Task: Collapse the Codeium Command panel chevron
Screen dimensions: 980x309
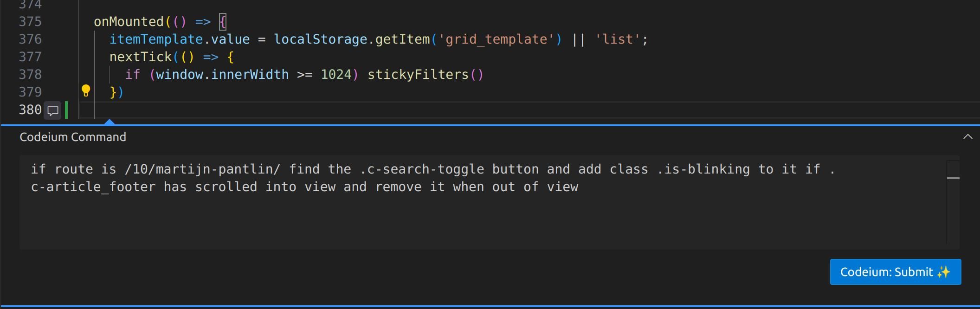Action: 967,137
